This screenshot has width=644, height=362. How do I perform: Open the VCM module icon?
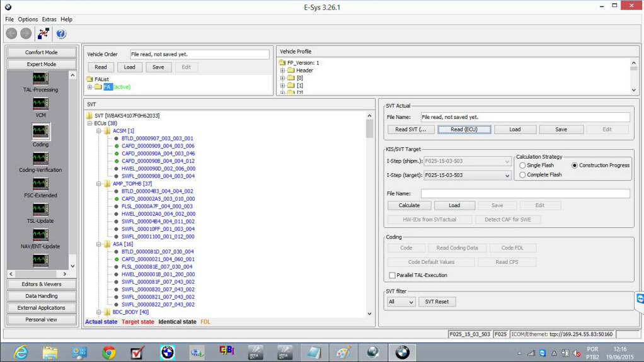pyautogui.click(x=41, y=104)
